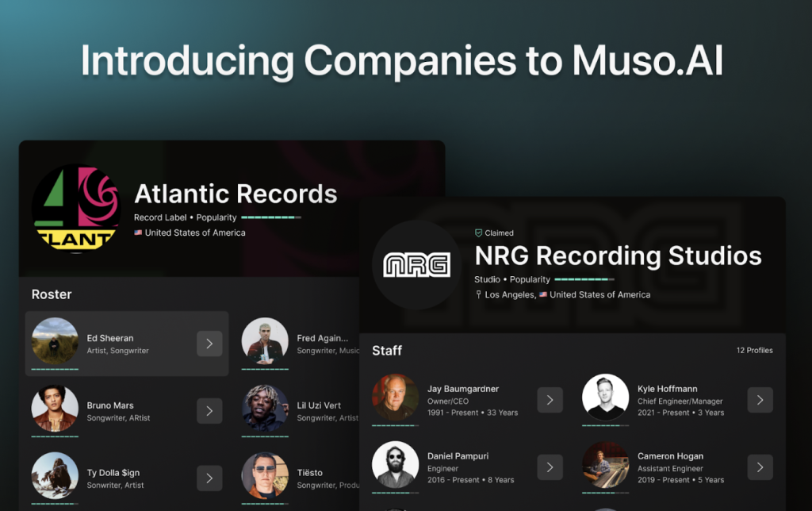Click 'Introducing Companies to Muso.AI' headline

point(402,60)
